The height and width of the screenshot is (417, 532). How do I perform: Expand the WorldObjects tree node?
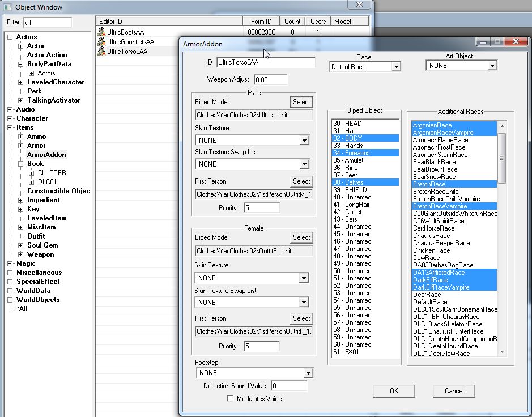[x=10, y=300]
